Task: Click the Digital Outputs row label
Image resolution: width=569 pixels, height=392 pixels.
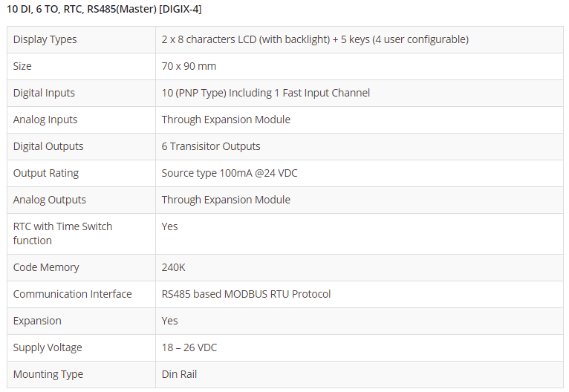Action: 48,146
